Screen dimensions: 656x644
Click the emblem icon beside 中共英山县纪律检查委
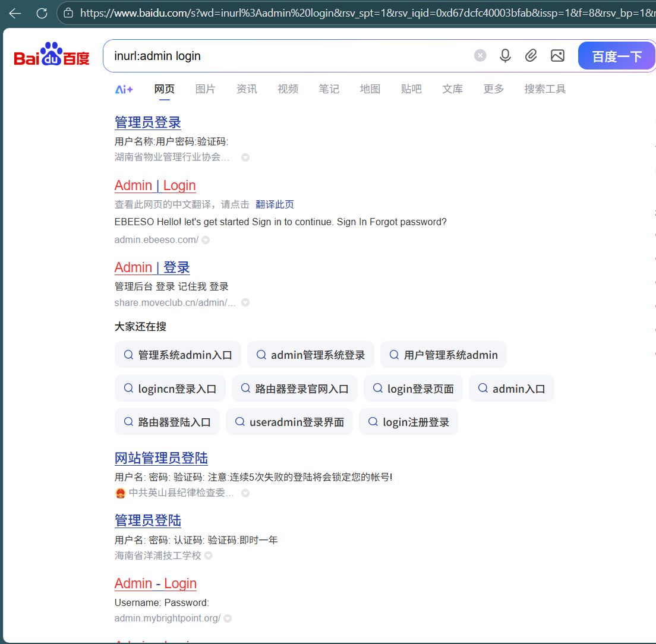121,493
